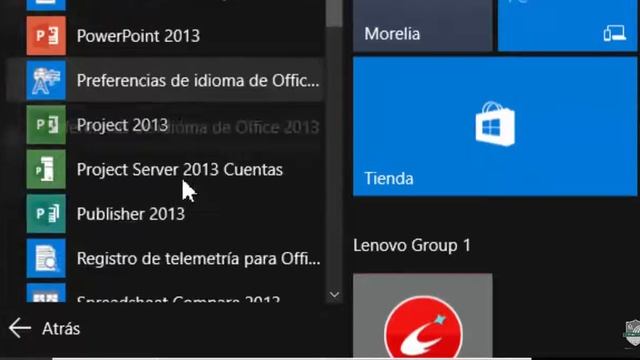Select "PowerPoint 2013" label
Screen dimensions: 640x360
point(138,36)
